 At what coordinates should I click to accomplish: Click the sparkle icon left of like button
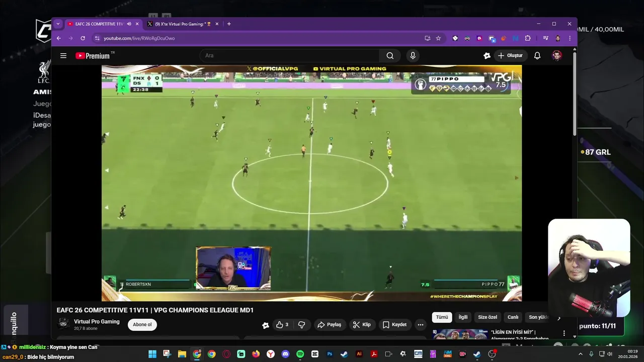266,325
